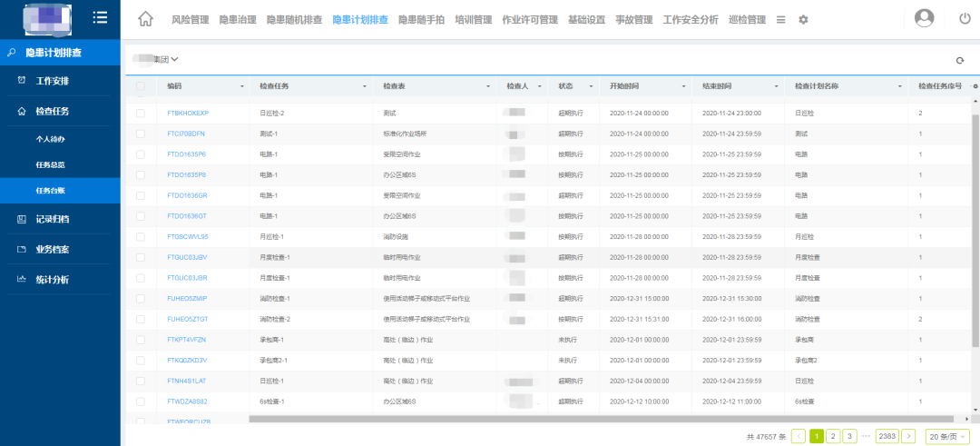Open the user profile avatar icon
The width and height of the screenshot is (980, 446).
(x=924, y=18)
